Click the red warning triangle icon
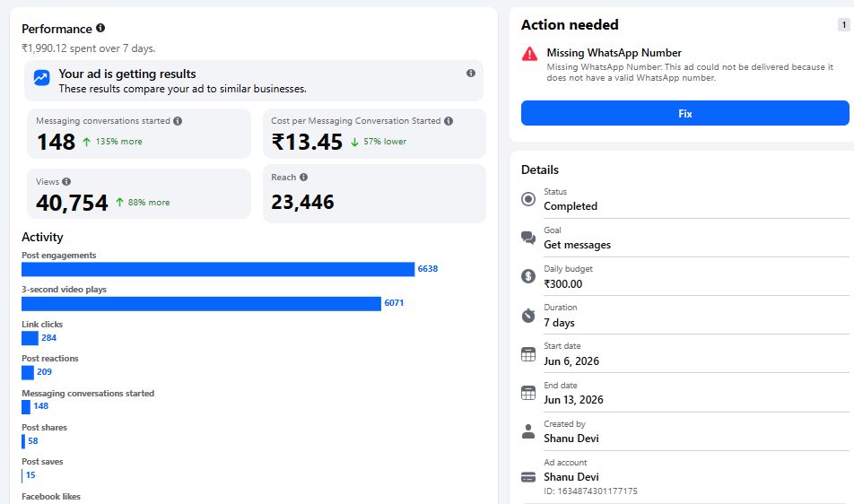Viewport: 854px width, 504px height. click(x=529, y=54)
